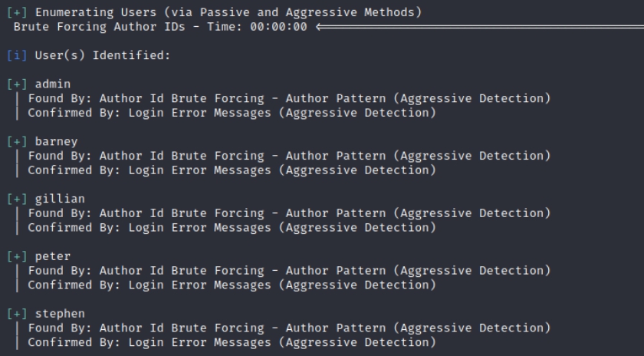Click the [+] marker beside stephen
This screenshot has width=644, height=356.
(x=17, y=314)
